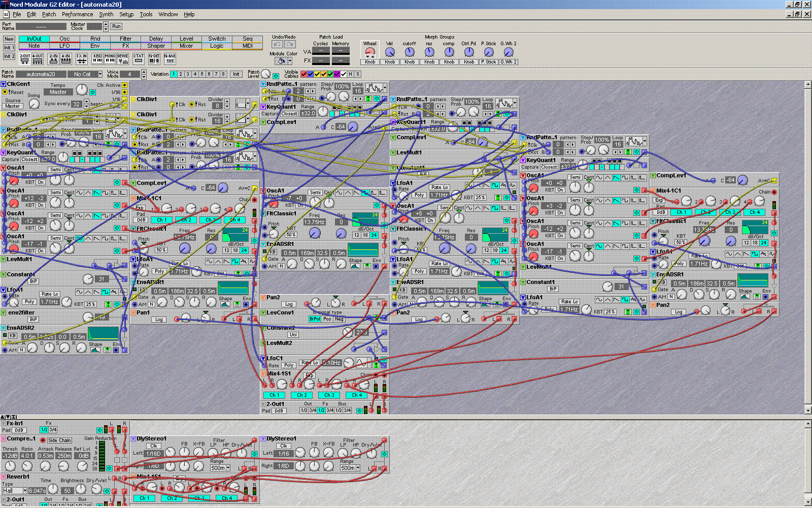
Task: Adjust the Patch Level knob
Action: [x=266, y=75]
